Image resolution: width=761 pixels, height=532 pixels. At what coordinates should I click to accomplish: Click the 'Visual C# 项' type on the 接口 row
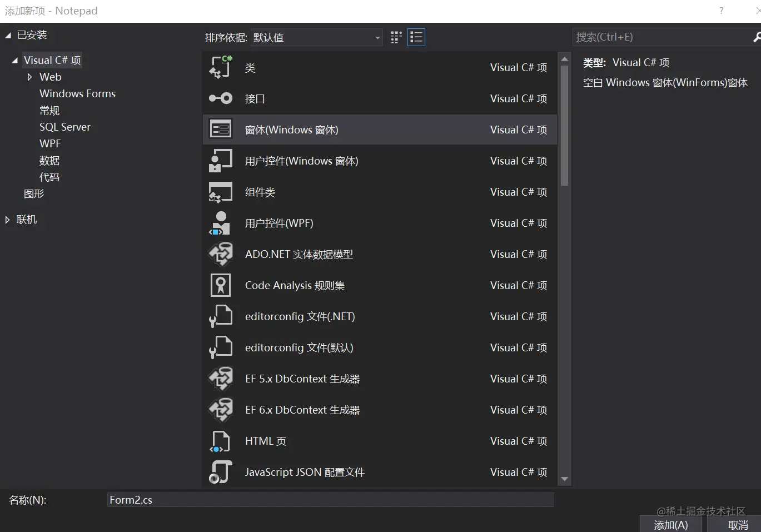[x=519, y=99]
